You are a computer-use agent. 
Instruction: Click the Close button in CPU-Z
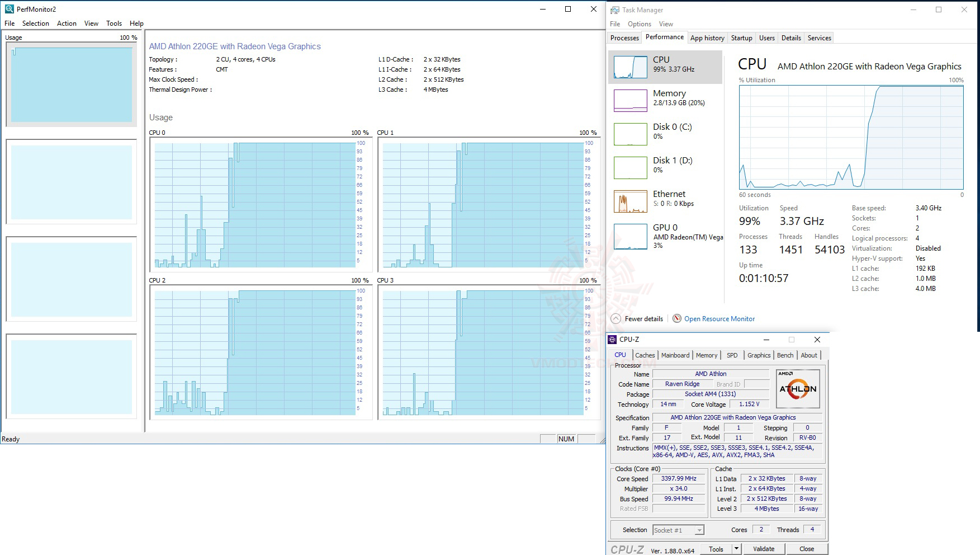(807, 549)
